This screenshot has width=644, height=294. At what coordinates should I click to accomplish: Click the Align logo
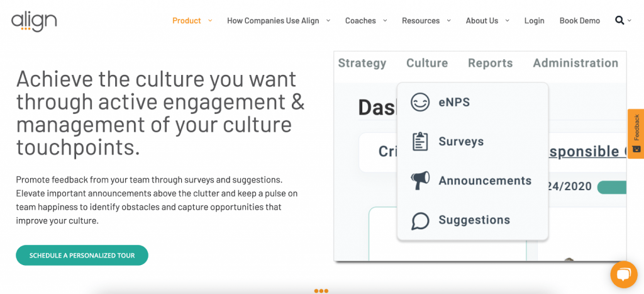point(34,21)
